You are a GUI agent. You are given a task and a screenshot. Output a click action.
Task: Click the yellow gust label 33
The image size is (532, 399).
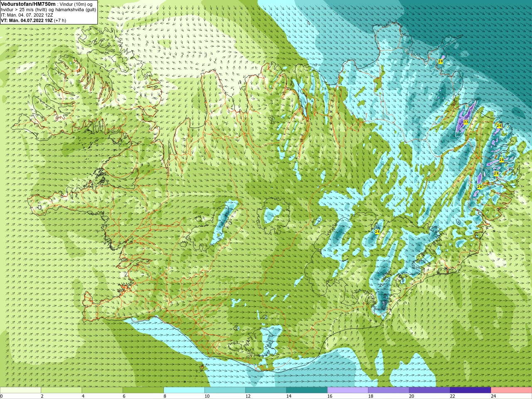[466, 122]
